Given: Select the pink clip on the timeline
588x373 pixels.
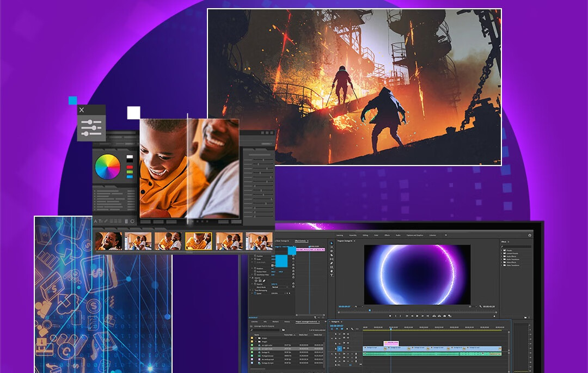Looking at the screenshot, I should click(391, 344).
